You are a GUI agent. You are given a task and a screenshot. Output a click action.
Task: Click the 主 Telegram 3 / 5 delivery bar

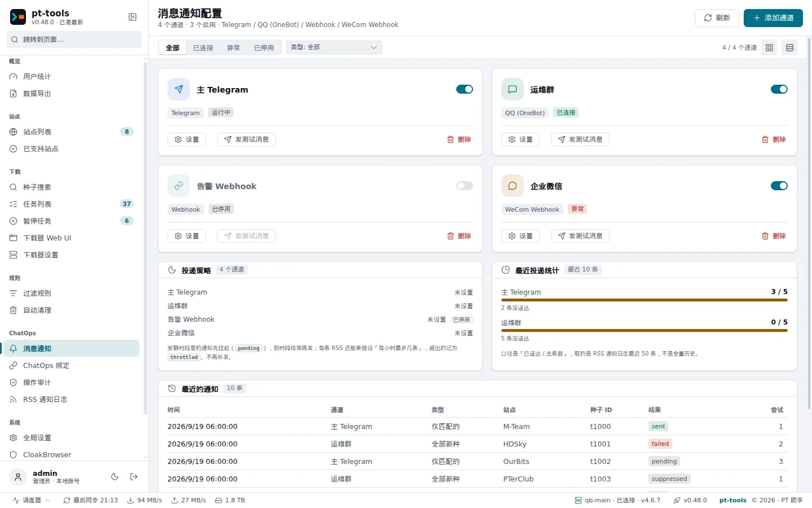coord(645,300)
